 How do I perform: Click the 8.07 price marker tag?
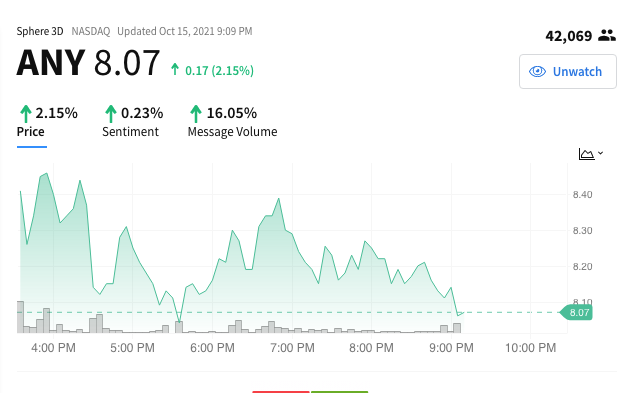click(576, 313)
